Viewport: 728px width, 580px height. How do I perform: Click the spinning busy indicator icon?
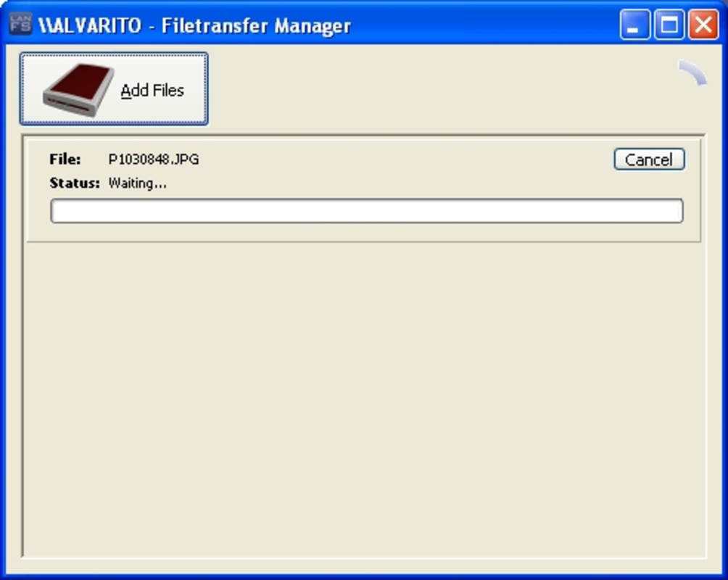[692, 72]
